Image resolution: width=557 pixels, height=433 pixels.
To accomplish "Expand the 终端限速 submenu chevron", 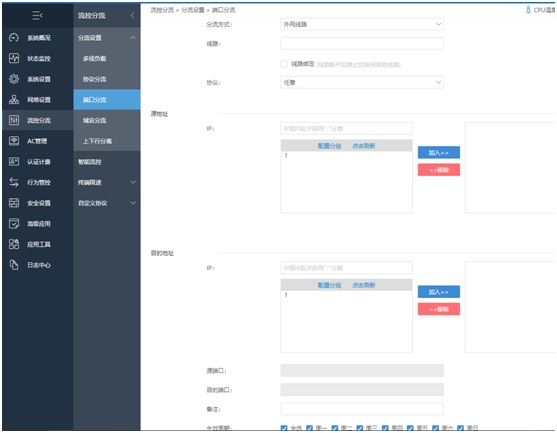I will [133, 182].
